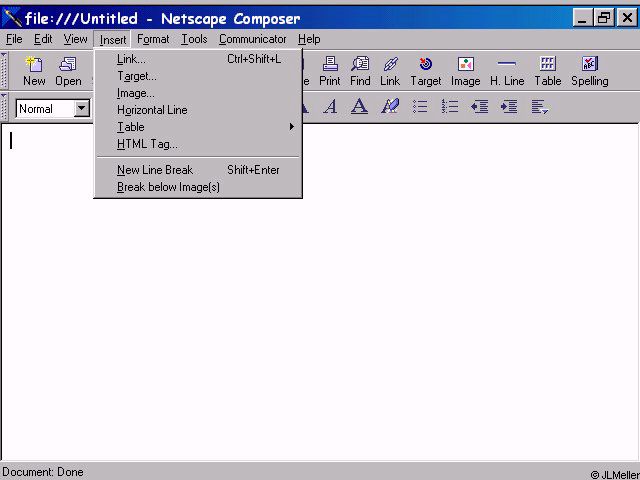
Task: Open the alignment dropdown icon
Action: pyautogui.click(x=540, y=107)
